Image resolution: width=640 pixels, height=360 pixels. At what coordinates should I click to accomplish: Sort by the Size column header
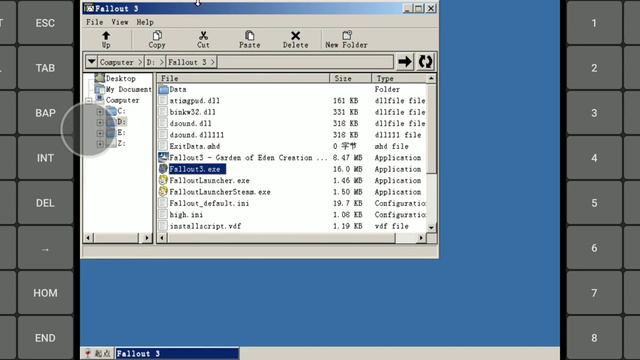point(351,78)
